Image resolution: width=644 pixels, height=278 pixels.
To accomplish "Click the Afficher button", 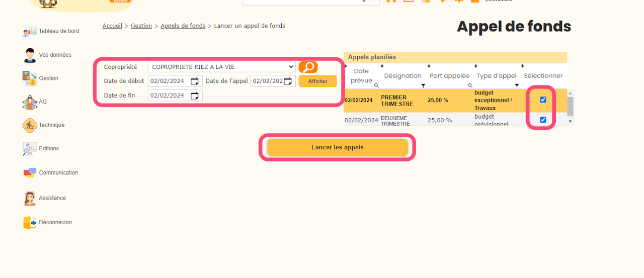I will point(317,81).
